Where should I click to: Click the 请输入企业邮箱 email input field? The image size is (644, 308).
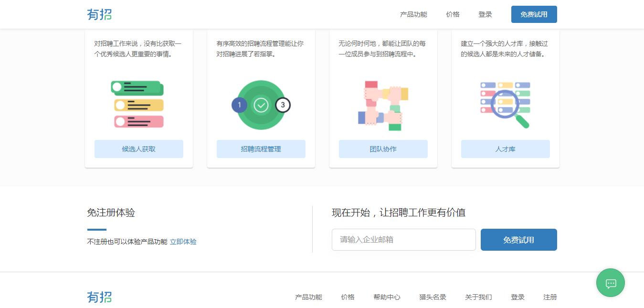coord(403,239)
